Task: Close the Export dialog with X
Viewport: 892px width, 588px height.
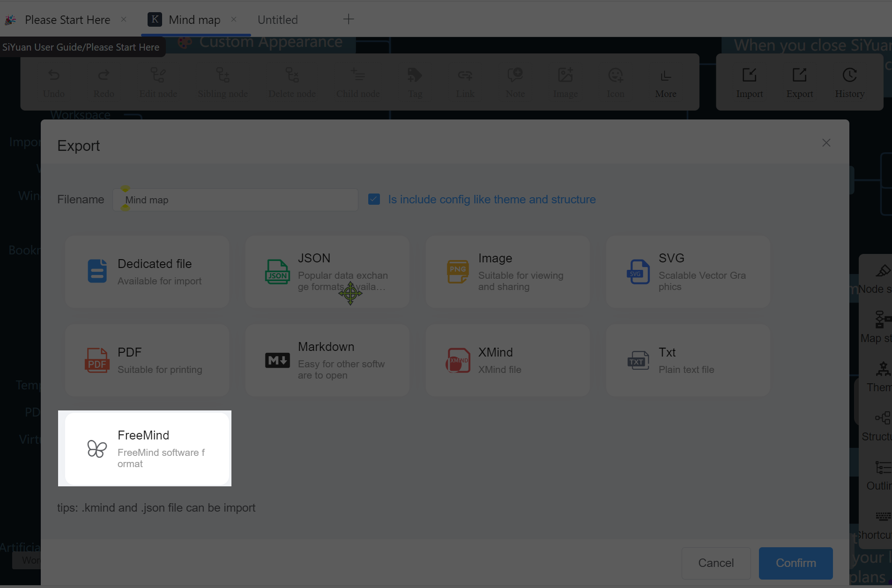Action: pyautogui.click(x=826, y=143)
